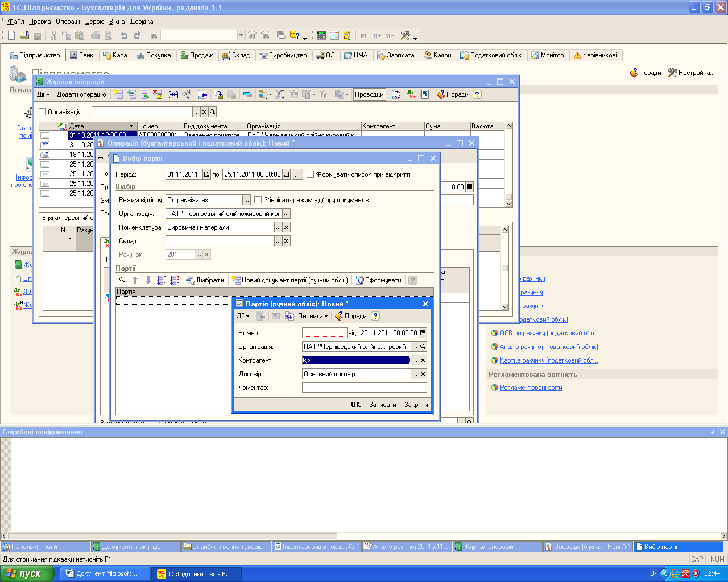Switch to the Банк tab

(x=82, y=55)
